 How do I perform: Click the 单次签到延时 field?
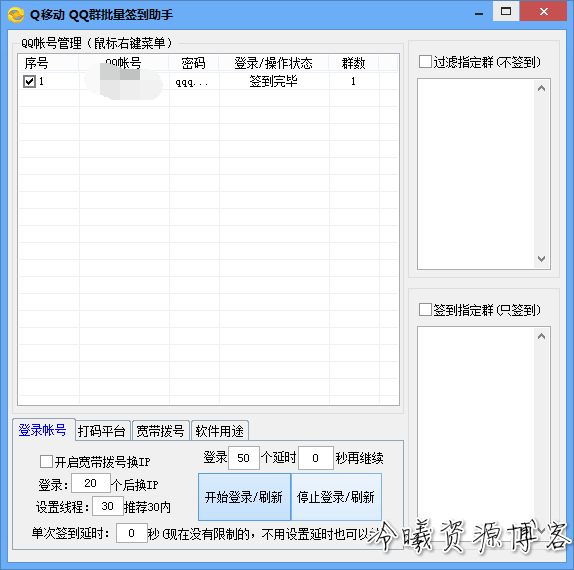[x=132, y=533]
